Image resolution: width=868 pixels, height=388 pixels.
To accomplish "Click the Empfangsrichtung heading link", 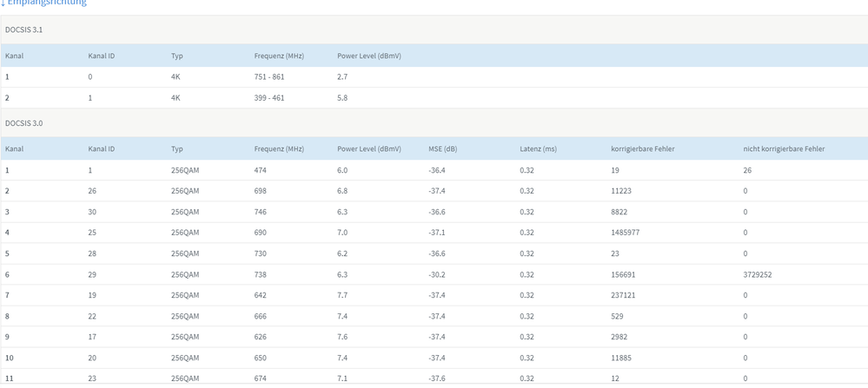I will pos(47,3).
